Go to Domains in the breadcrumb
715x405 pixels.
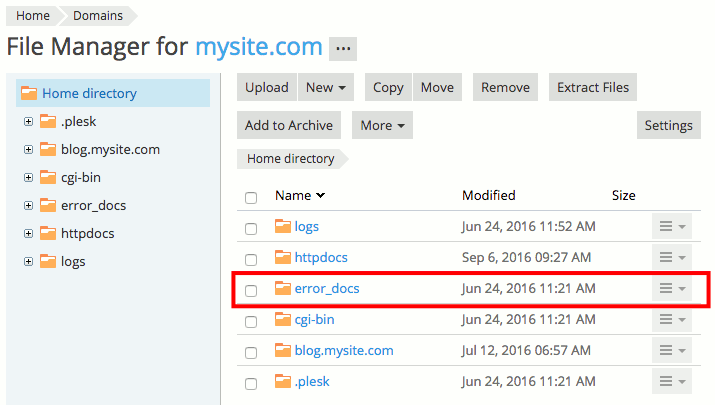(x=98, y=16)
